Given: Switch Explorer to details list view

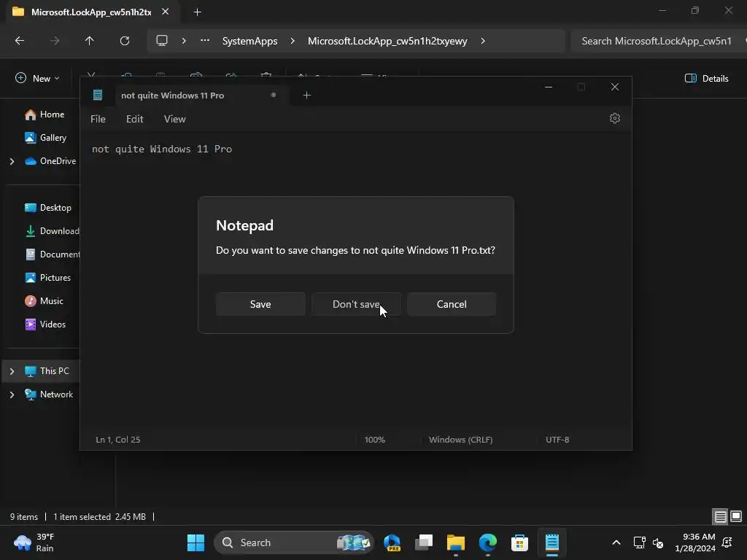Looking at the screenshot, I should tap(720, 516).
